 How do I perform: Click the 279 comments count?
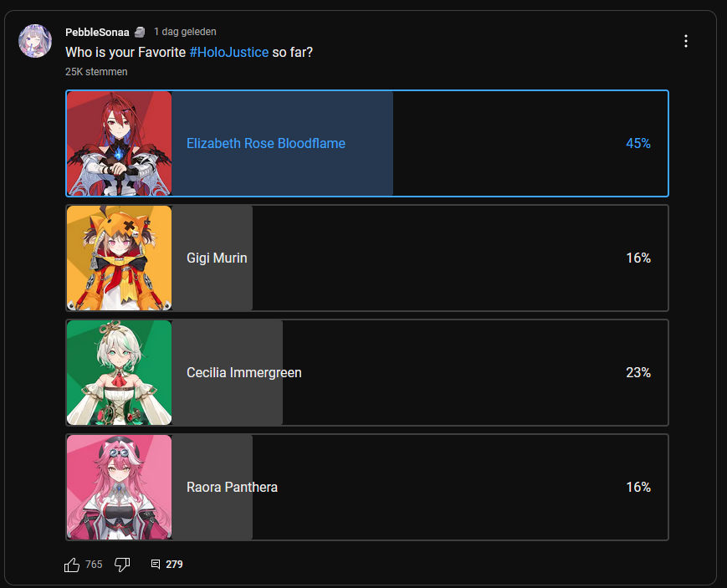[174, 565]
